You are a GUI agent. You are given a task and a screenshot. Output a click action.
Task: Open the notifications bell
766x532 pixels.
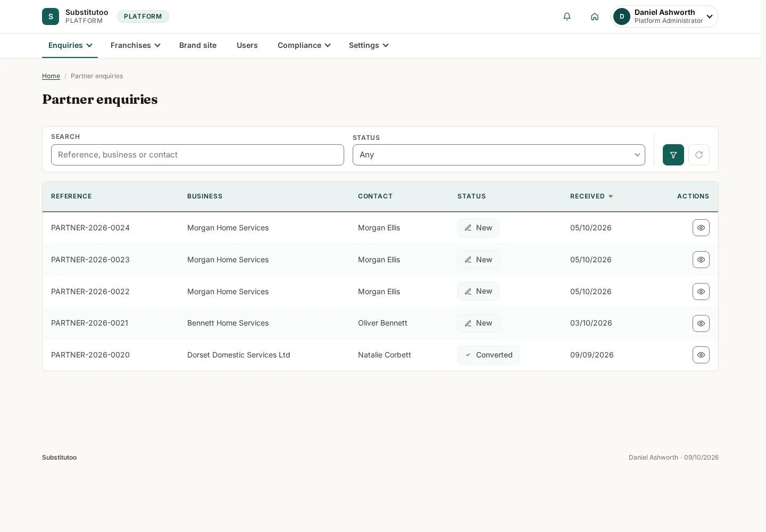pyautogui.click(x=567, y=16)
